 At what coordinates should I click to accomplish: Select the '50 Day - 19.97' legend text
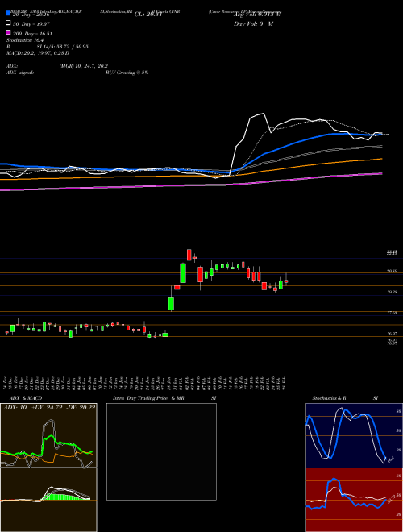tap(31, 24)
